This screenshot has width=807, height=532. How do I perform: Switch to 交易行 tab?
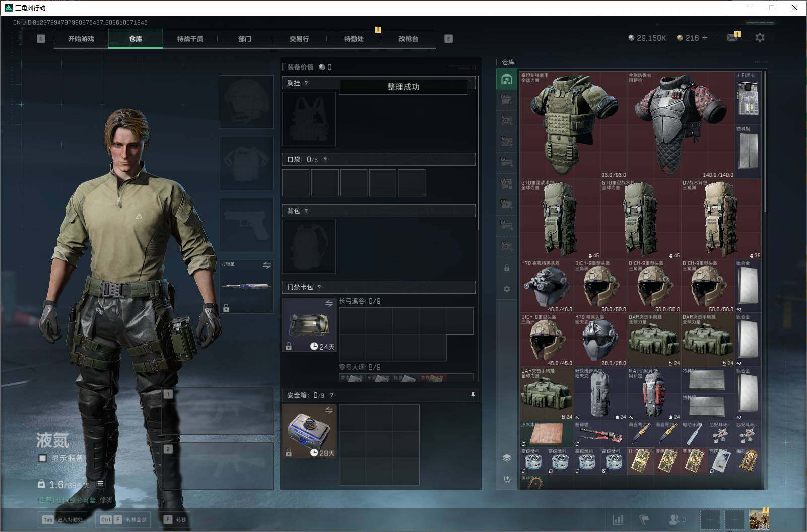tap(299, 39)
